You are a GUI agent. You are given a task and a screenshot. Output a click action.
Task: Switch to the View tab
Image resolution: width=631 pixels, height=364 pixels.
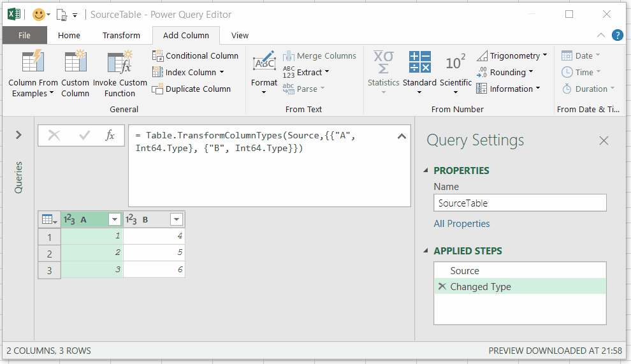click(240, 36)
